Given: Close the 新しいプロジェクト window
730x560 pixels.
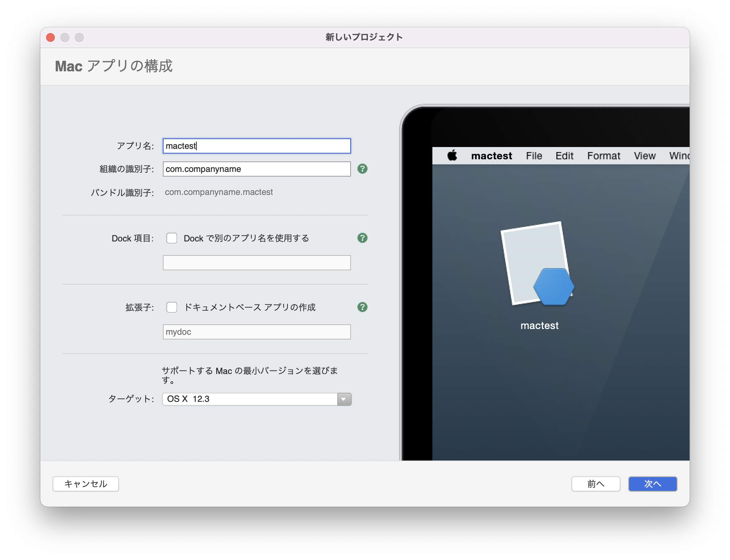Looking at the screenshot, I should pyautogui.click(x=50, y=37).
